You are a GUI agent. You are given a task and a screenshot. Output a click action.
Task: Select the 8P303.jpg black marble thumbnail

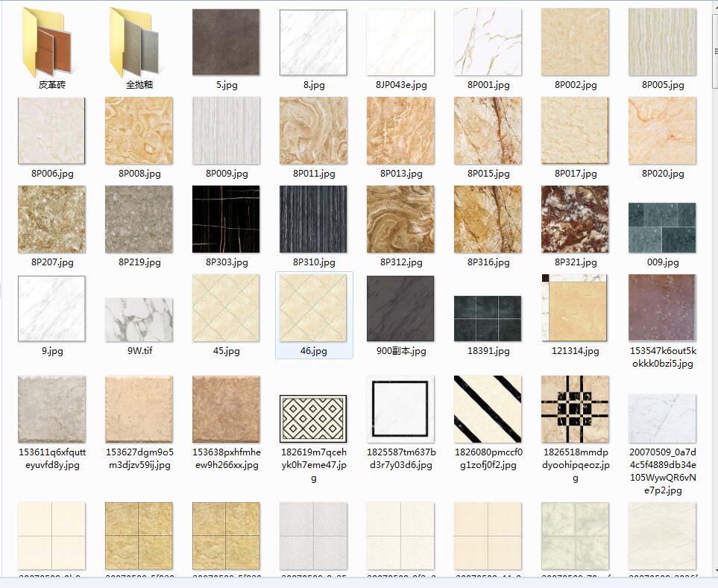click(226, 219)
